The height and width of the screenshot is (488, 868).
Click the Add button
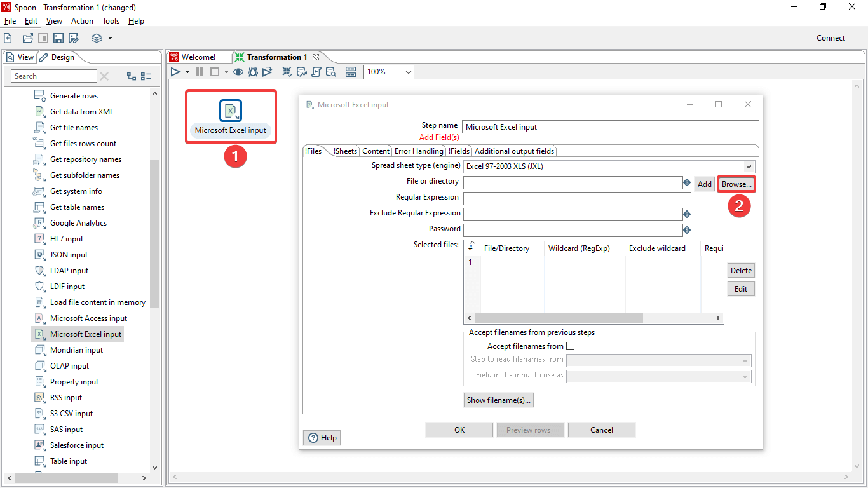705,184
